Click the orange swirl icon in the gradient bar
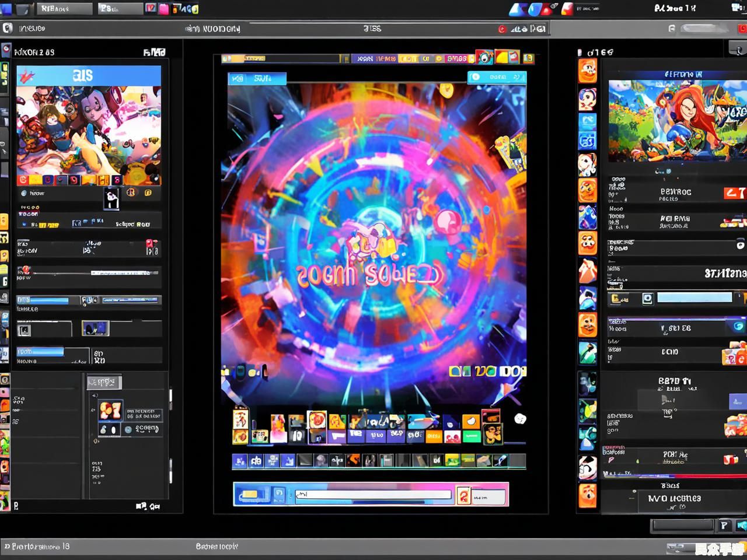Screen dimensions: 747x560 tap(463, 496)
